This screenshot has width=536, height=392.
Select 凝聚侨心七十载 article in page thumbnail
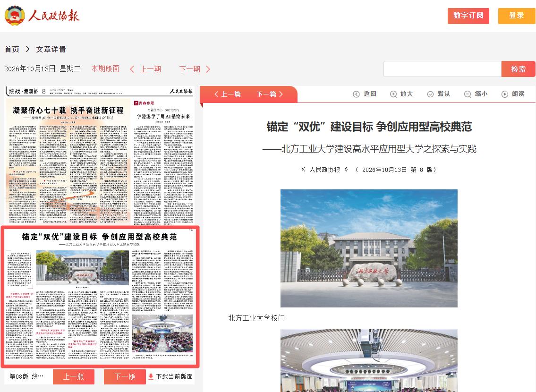click(68, 162)
